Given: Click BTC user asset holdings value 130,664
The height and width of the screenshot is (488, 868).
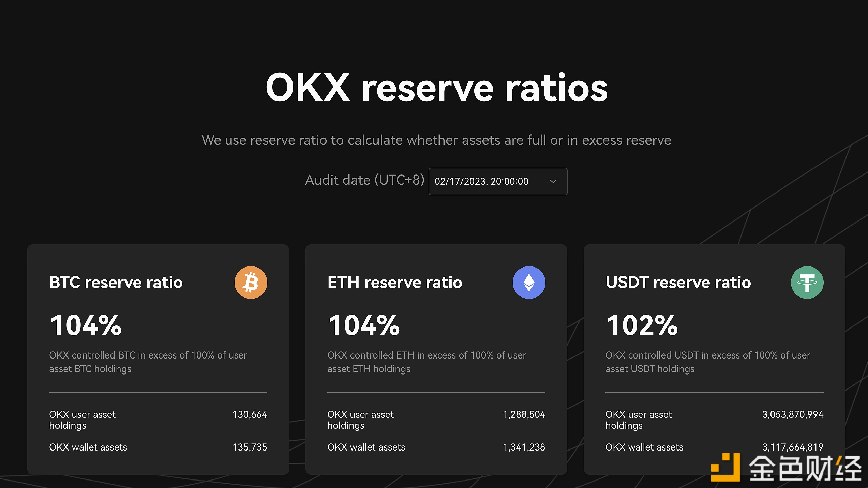Looking at the screenshot, I should click(x=250, y=414).
